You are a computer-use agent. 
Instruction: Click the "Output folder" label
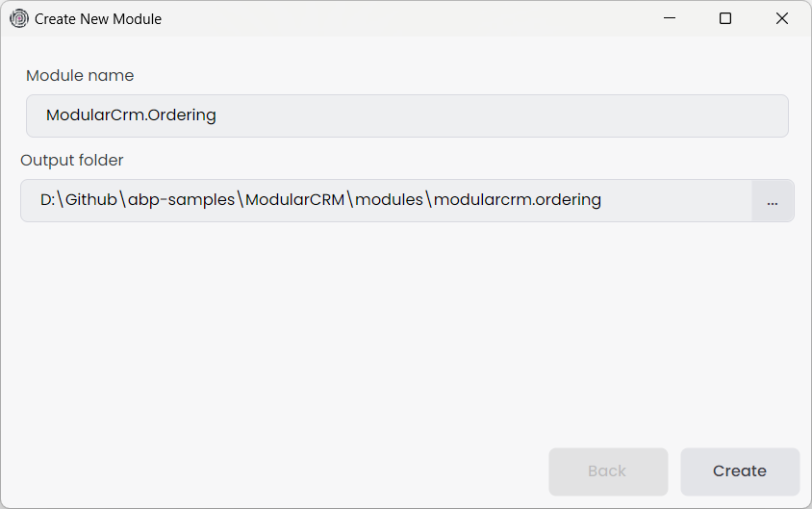pos(72,160)
